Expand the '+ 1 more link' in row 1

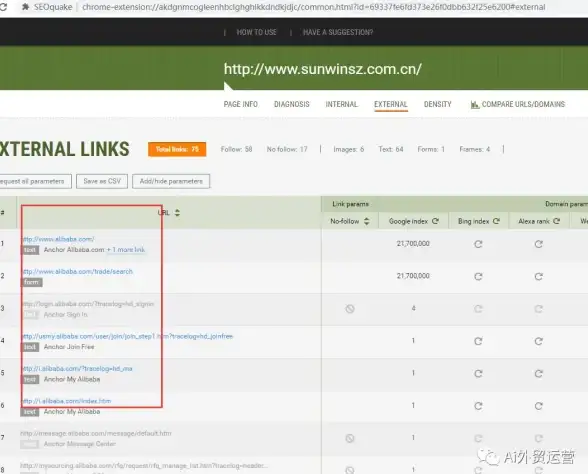point(126,250)
